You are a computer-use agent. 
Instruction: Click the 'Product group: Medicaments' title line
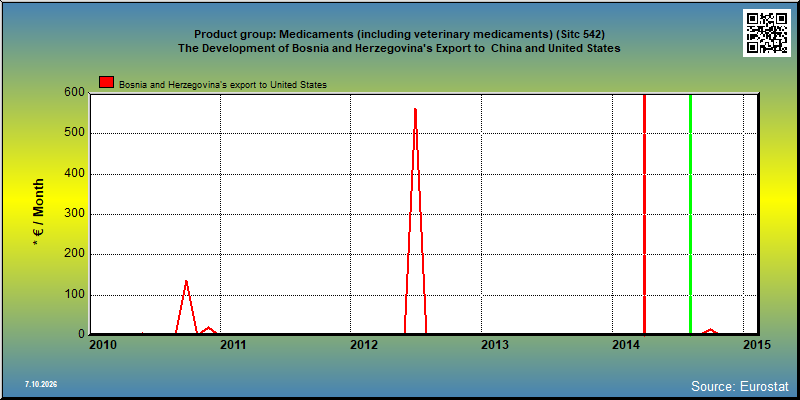point(399,34)
